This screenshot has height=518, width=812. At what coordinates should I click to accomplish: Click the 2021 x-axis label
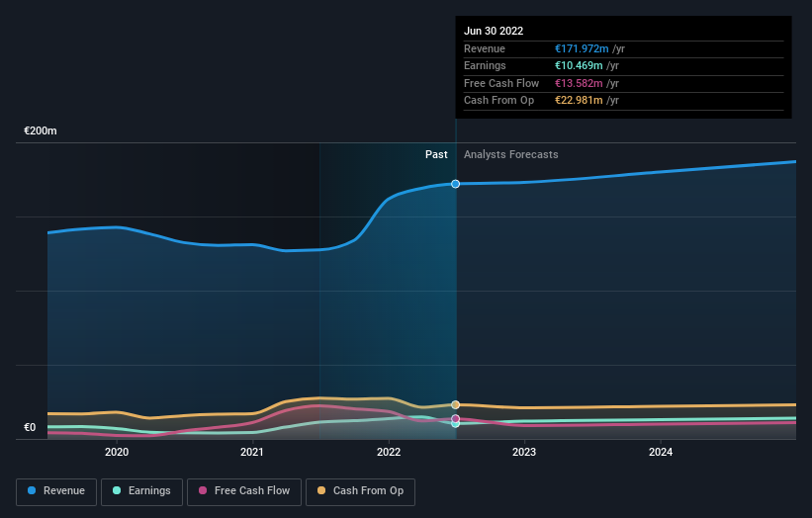click(x=252, y=452)
